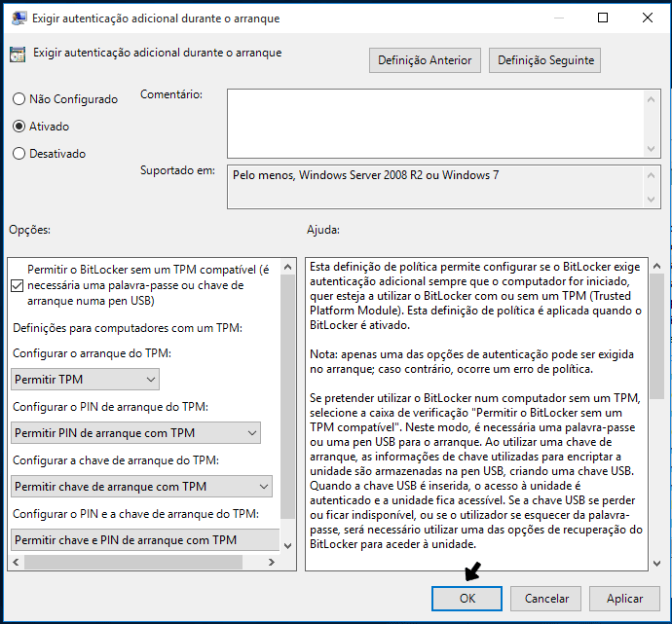672x624 pixels.
Task: Open Permitir PIN de arranque com TPM dropdown
Action: click(x=135, y=433)
